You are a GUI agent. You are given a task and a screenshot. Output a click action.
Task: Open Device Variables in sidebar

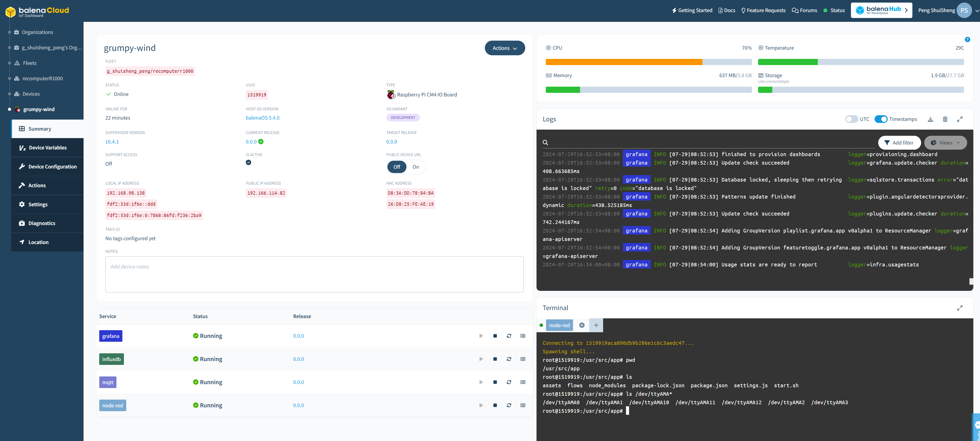[x=47, y=148]
